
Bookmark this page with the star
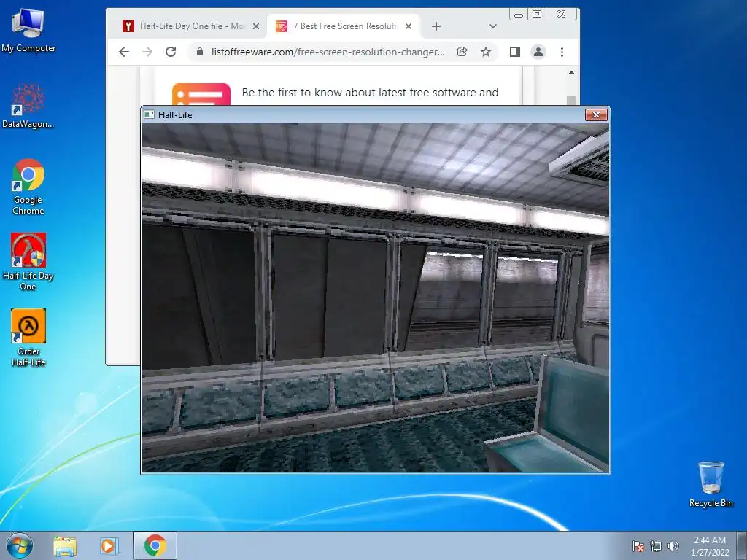[485, 52]
